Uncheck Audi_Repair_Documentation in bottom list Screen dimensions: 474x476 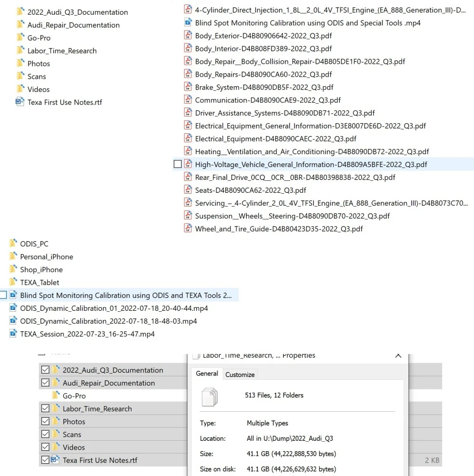tap(45, 383)
